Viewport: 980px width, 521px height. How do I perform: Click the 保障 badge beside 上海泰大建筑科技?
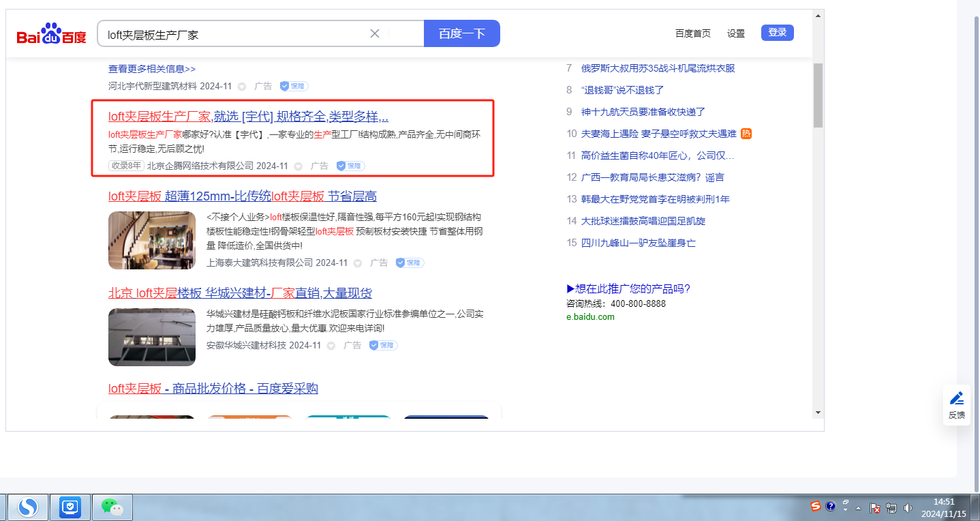(x=410, y=263)
